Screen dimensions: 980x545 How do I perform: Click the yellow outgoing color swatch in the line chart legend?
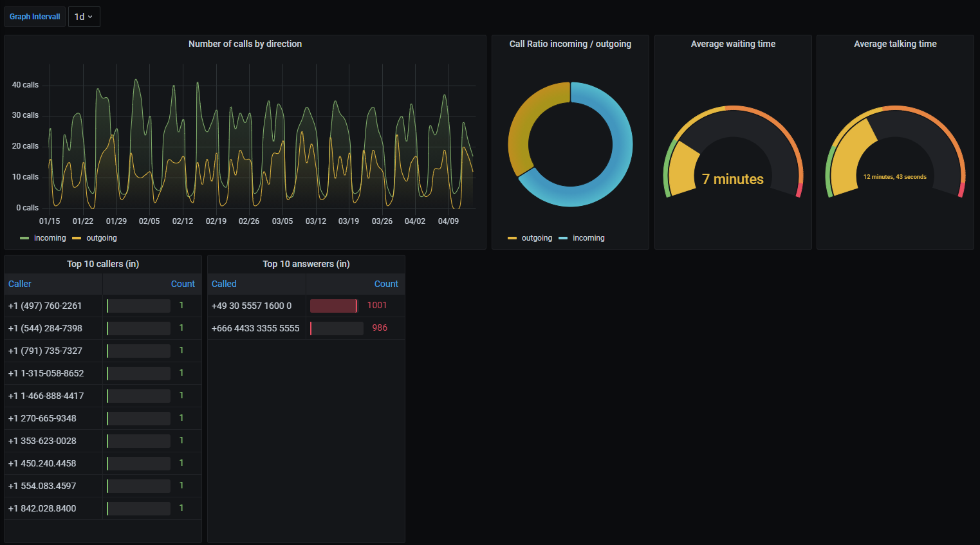(77, 238)
